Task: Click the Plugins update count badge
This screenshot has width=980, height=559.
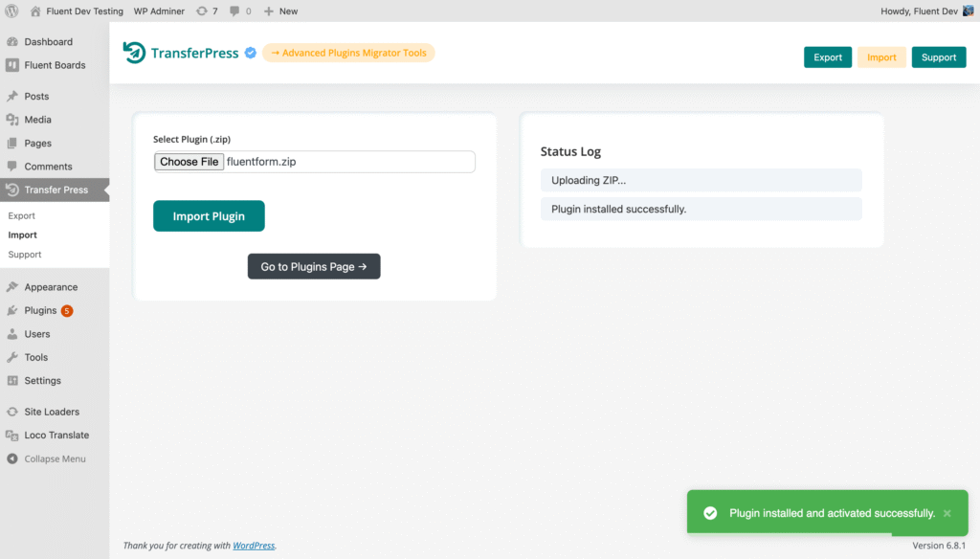Action: coord(67,311)
